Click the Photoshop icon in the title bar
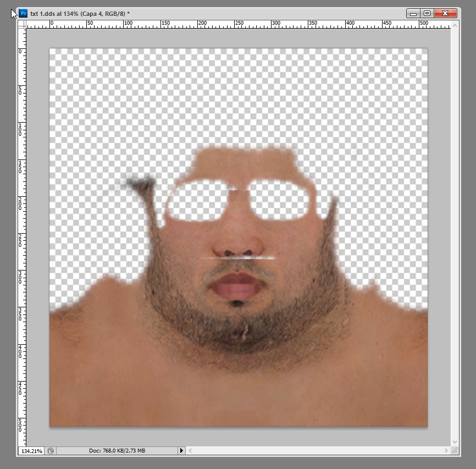Viewport: 476px width, 469px height. 23,13
